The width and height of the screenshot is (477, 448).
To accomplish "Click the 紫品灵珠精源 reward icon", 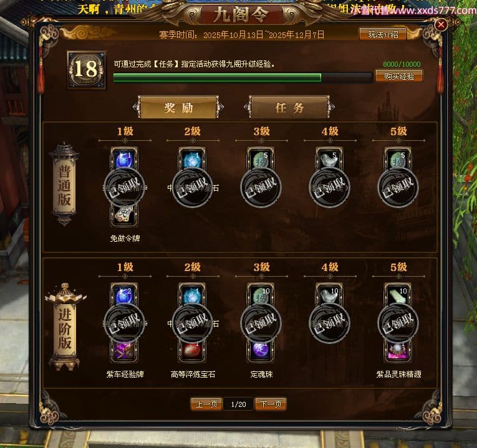I will pos(398,351).
